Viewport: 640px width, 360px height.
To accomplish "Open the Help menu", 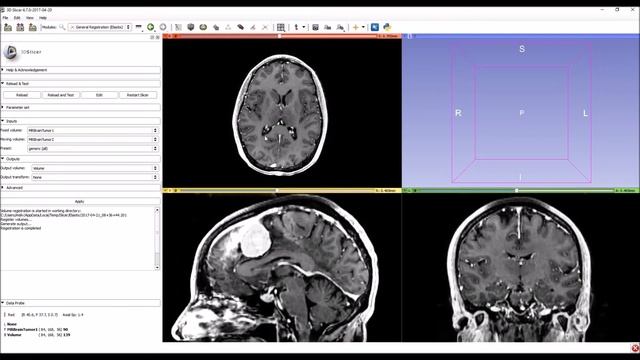I will tap(43, 18).
